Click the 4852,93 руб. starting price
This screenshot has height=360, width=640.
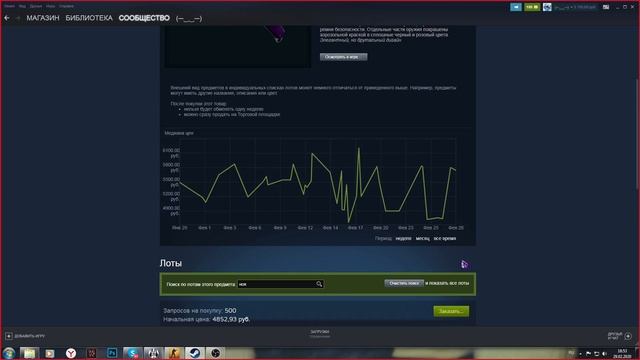pos(231,319)
